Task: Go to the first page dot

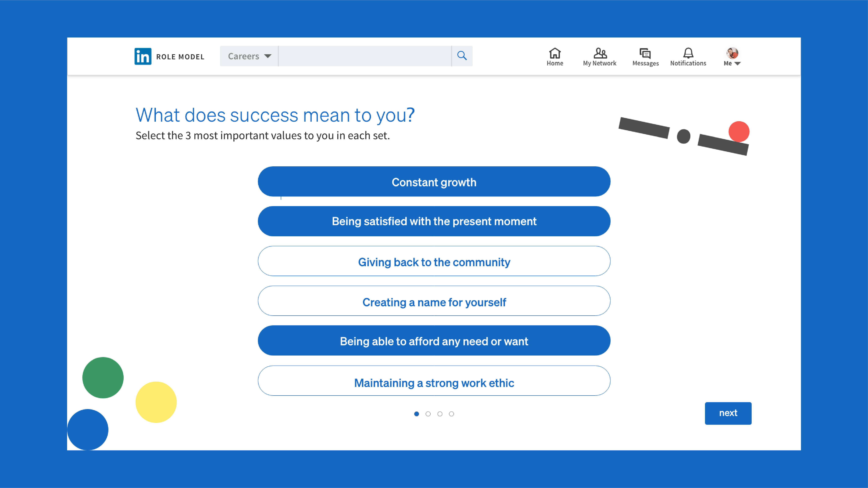Action: pyautogui.click(x=416, y=414)
